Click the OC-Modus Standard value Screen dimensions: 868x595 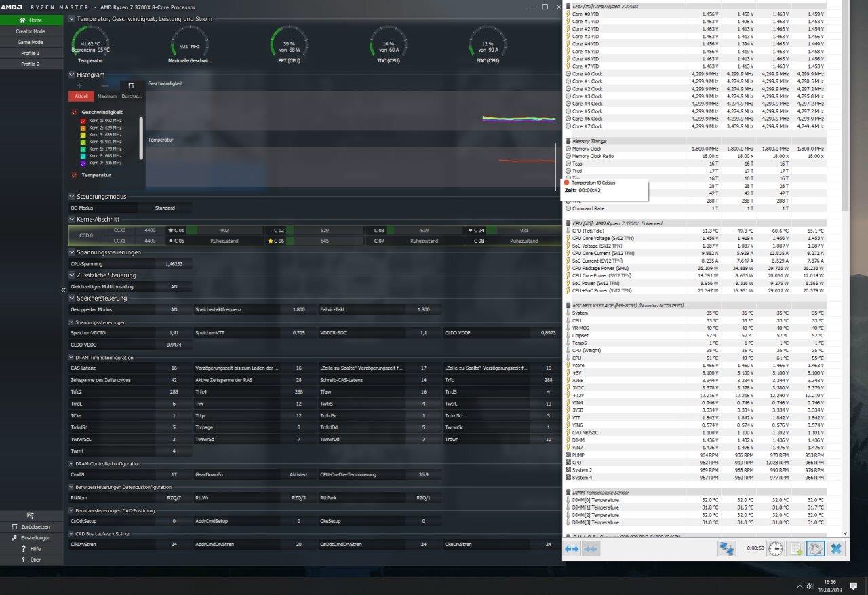pyautogui.click(x=165, y=208)
